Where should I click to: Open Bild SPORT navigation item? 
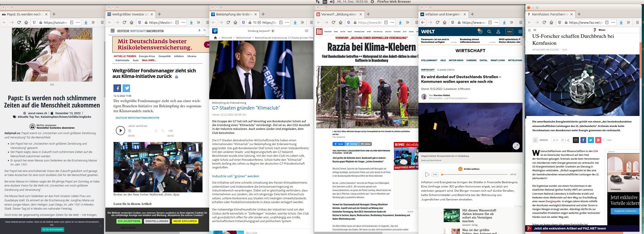(x=369, y=32)
